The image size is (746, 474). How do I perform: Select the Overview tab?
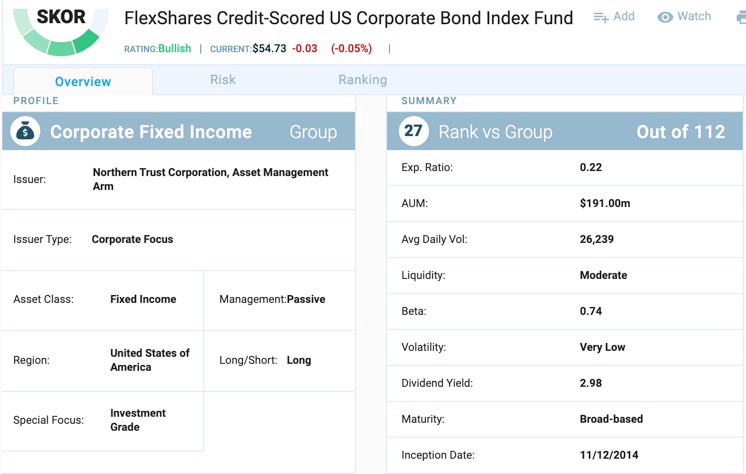(x=83, y=81)
